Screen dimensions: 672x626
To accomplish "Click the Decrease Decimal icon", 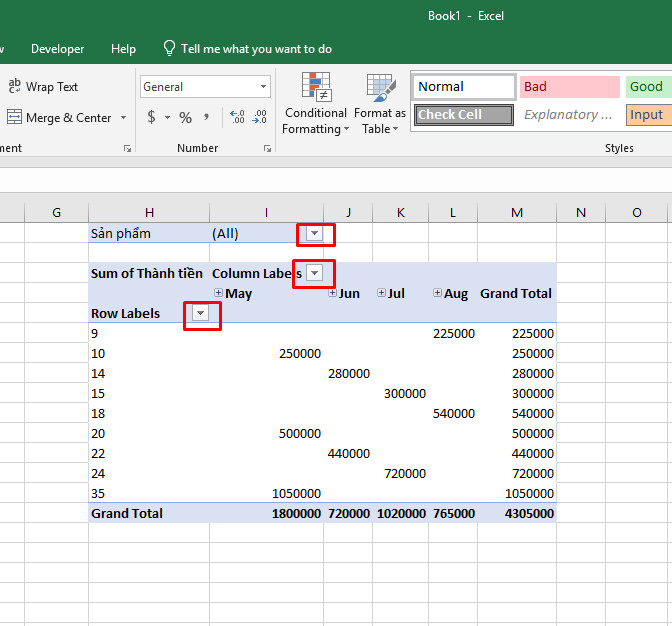I will (x=259, y=117).
